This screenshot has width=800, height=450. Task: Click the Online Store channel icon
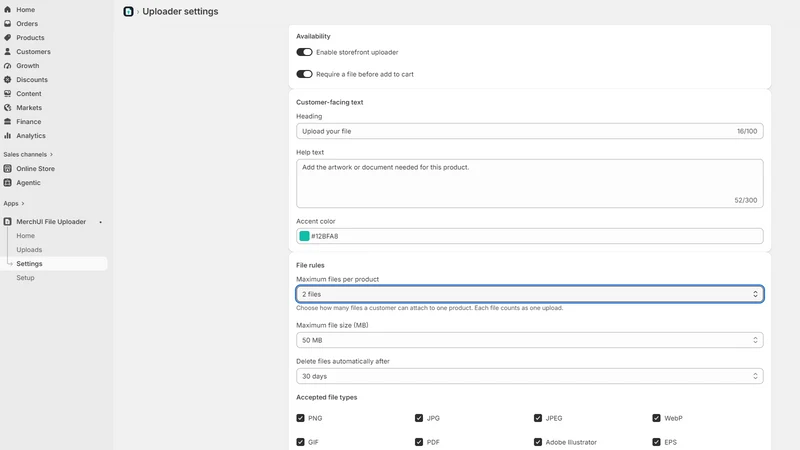(x=8, y=168)
